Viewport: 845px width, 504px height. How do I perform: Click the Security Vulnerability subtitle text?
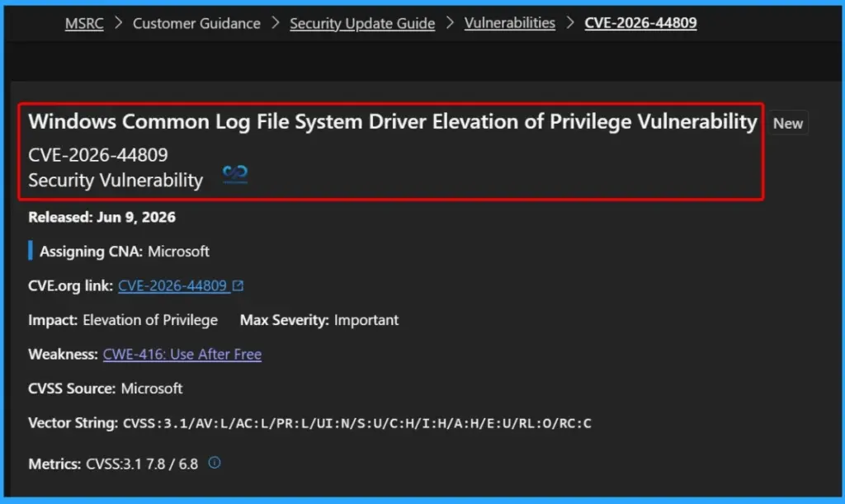coord(116,180)
